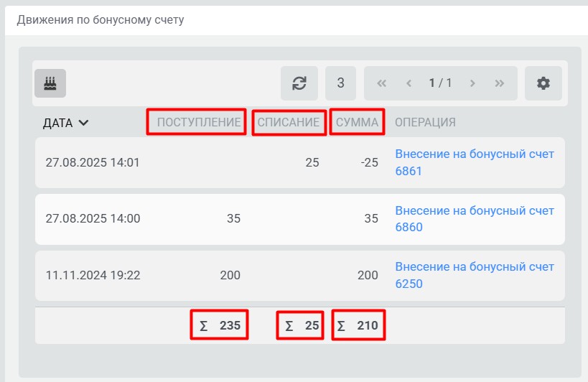Click the page indicator 1 / 1
The image size is (588, 382).
440,83
